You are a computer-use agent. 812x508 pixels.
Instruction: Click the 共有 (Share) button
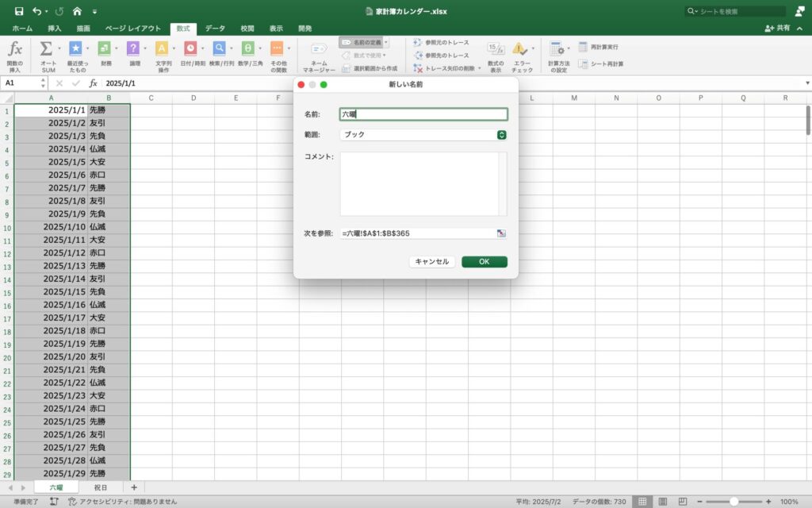pyautogui.click(x=777, y=29)
